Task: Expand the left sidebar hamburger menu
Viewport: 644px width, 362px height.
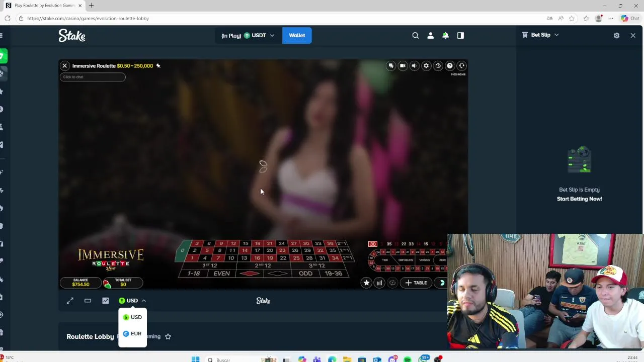Action: click(x=2, y=36)
